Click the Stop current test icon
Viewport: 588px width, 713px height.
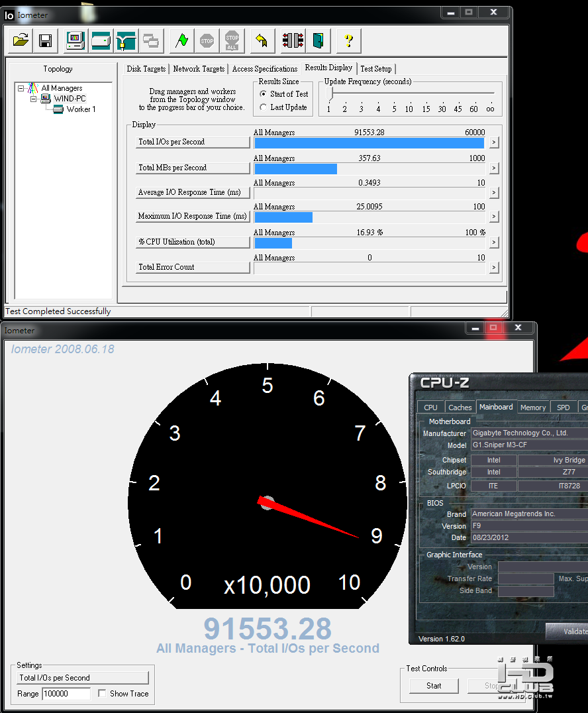tap(207, 41)
